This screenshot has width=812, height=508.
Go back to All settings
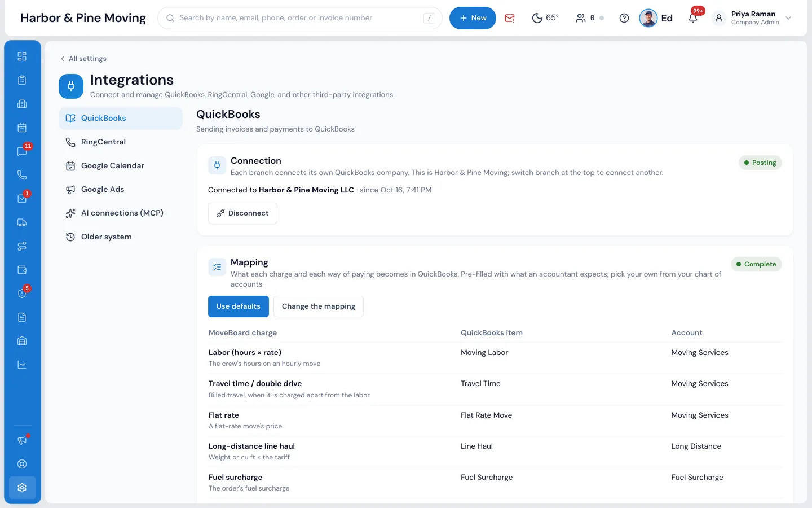point(83,59)
